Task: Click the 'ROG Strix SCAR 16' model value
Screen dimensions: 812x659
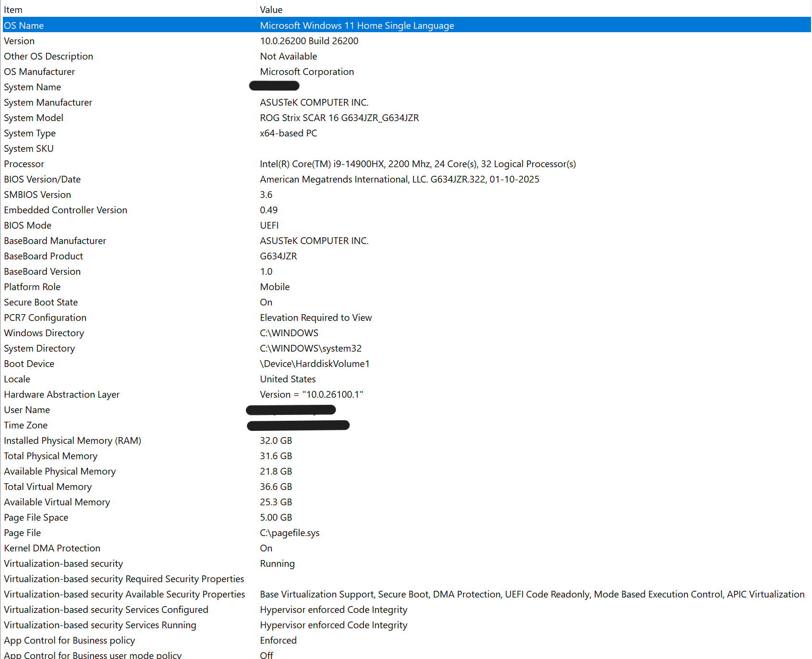Action: [339, 118]
